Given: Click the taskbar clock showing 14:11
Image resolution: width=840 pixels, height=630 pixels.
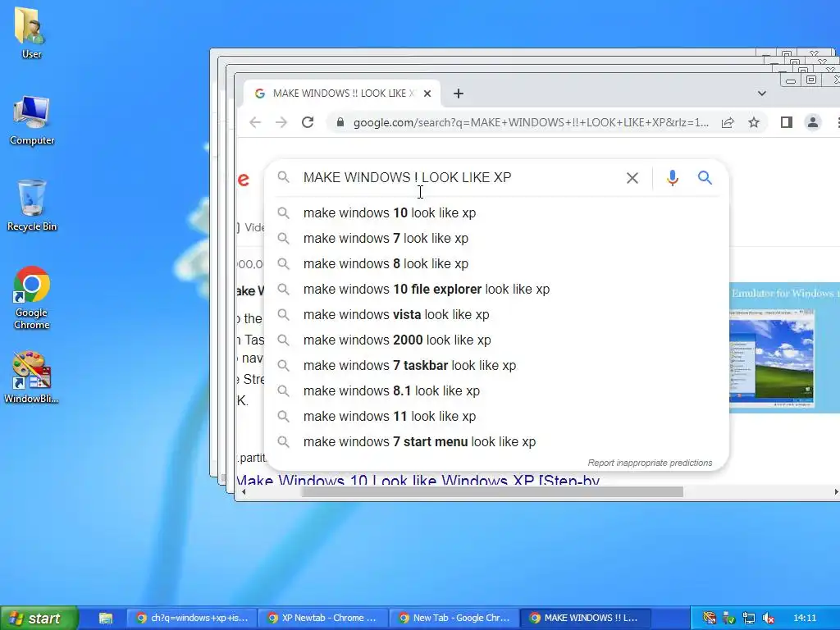Looking at the screenshot, I should [x=805, y=619].
